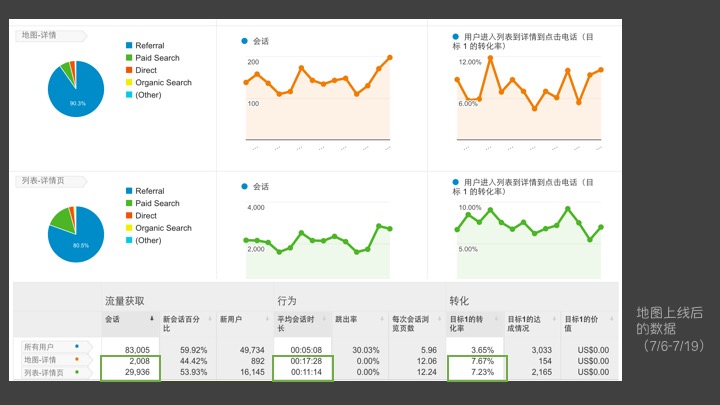
Task: Toggle the Direct legend entry in the bottom pie legend
Action: tap(146, 215)
